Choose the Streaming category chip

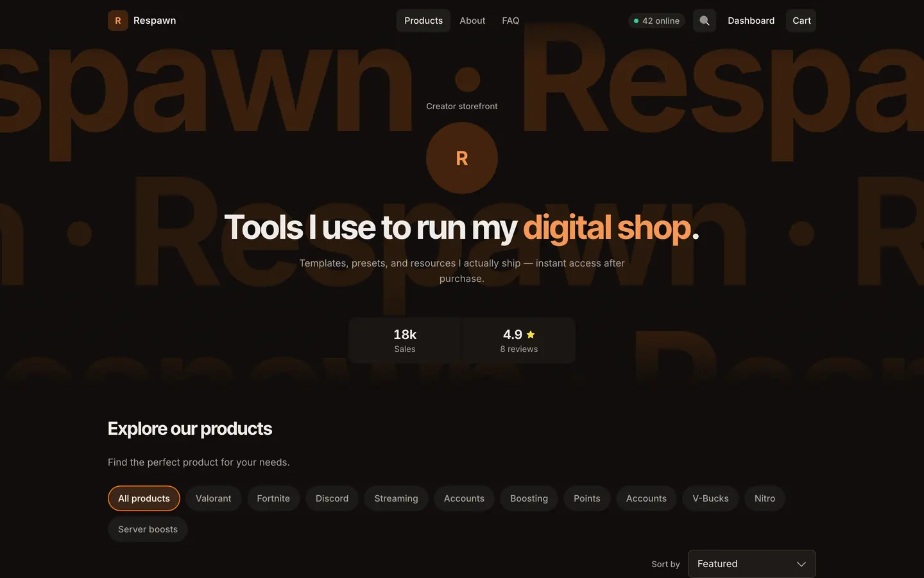point(396,498)
